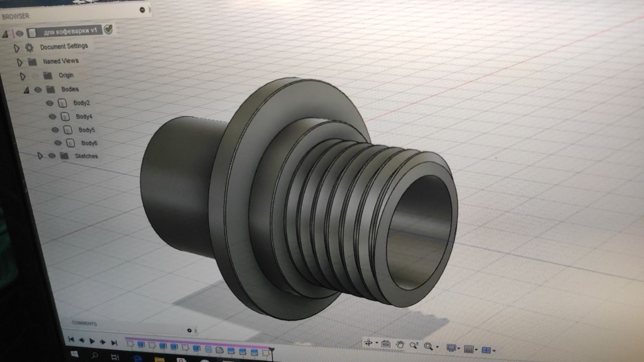Hide Body5 using its eye icon
The height and width of the screenshot is (362, 644).
[x=55, y=130]
